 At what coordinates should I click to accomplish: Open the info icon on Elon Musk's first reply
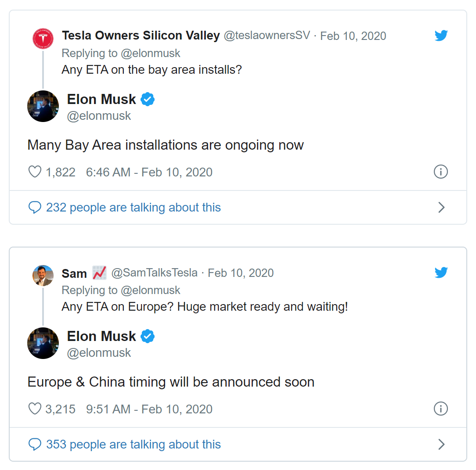coord(441,172)
